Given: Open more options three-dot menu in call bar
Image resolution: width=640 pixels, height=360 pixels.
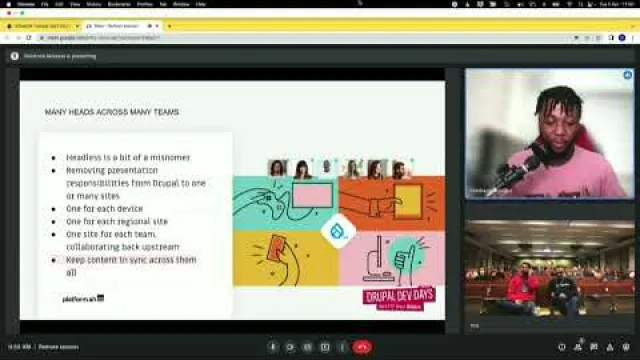Looking at the screenshot, I should coord(342,347).
